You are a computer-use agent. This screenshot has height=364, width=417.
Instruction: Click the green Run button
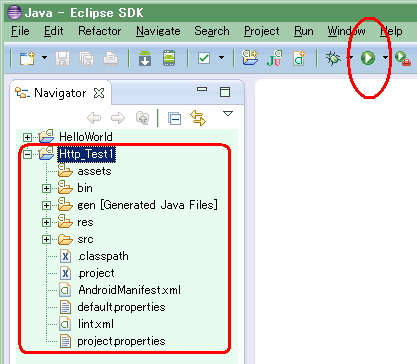pos(368,58)
